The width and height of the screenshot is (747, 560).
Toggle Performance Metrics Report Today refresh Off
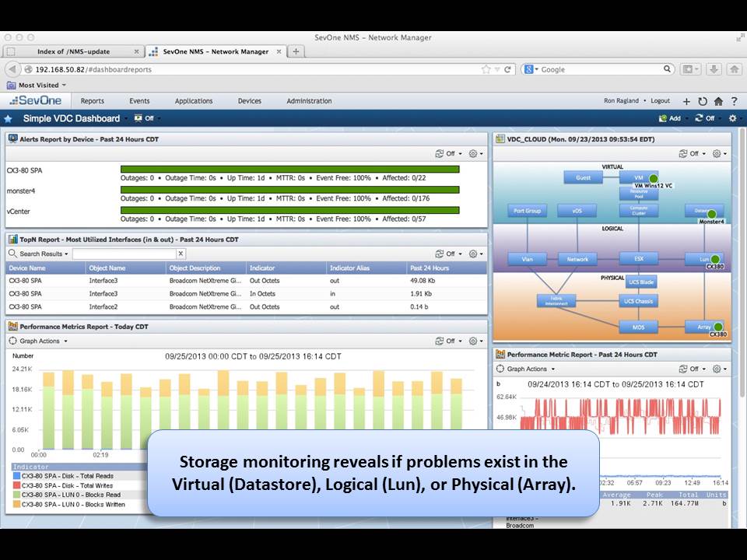coord(448,341)
